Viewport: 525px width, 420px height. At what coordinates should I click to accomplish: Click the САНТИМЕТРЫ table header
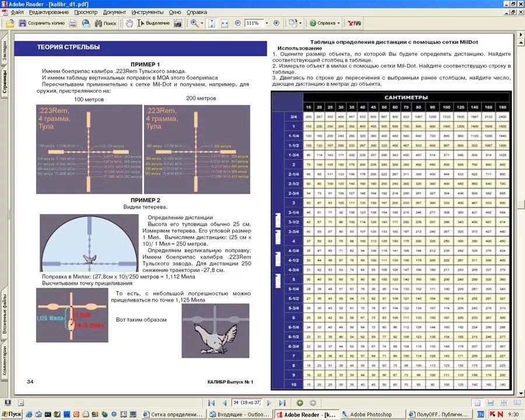click(406, 97)
